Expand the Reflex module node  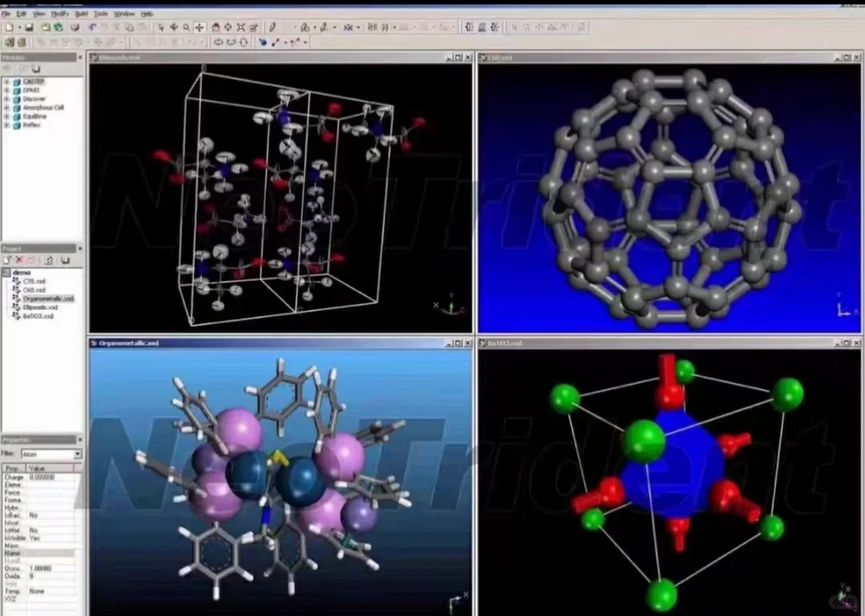coord(6,124)
